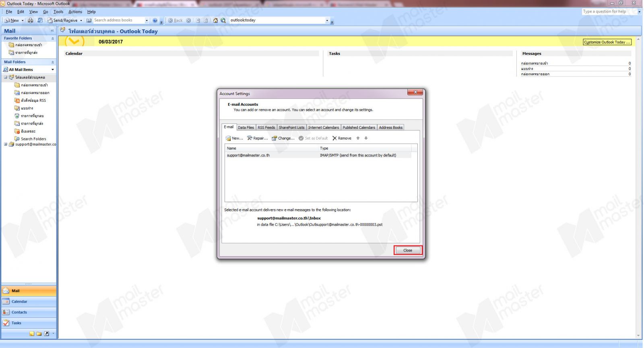The image size is (644, 348).
Task: Minimize the navigation pane with double chevron
Action: 52,31
